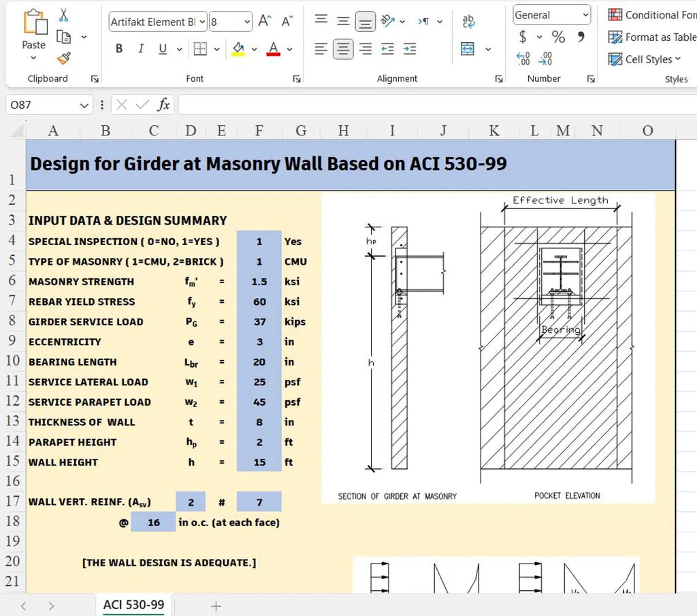Apply accounting dollar number format
697x616 pixels.
[x=523, y=37]
